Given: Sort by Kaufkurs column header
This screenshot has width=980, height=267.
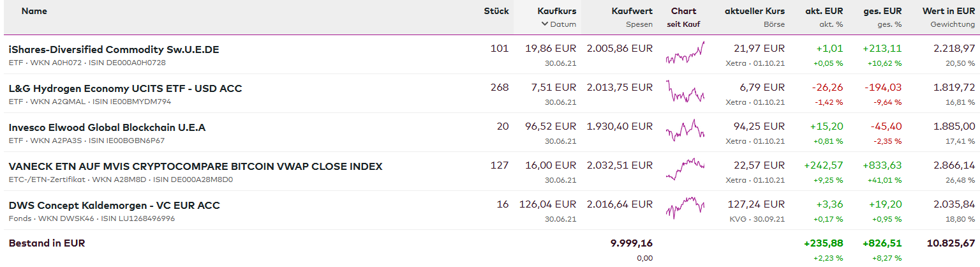Looking at the screenshot, I should click(x=556, y=11).
